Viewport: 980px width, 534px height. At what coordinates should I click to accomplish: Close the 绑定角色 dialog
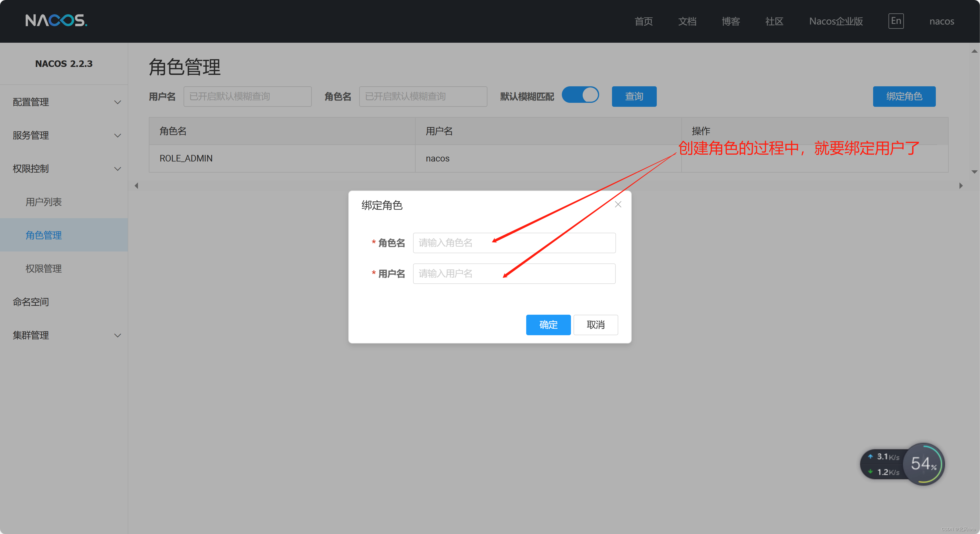tap(618, 204)
